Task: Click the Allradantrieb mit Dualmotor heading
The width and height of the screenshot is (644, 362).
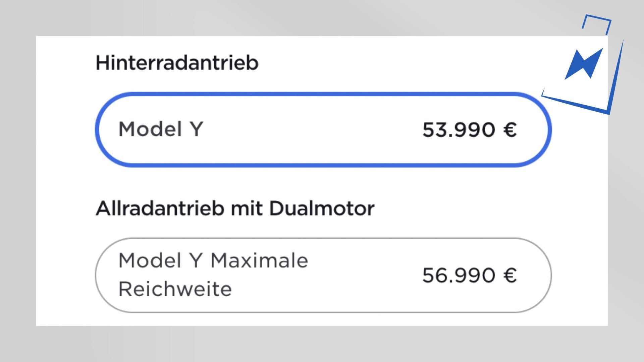Action: 235,208
